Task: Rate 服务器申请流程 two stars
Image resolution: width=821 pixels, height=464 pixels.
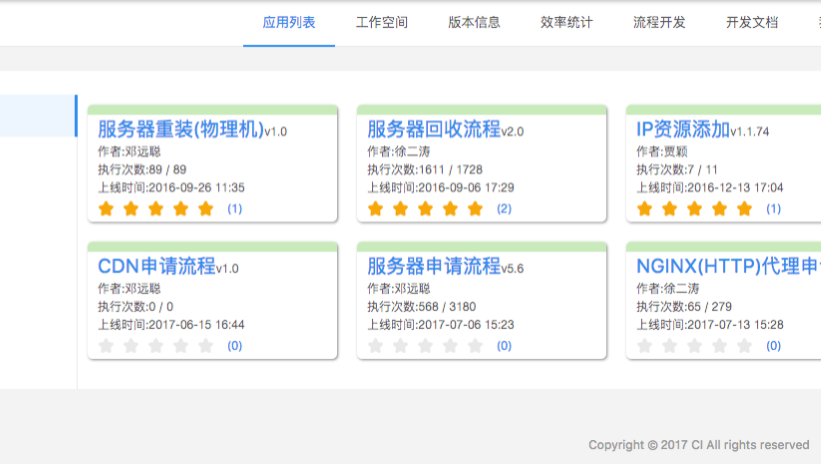Action: click(x=401, y=346)
